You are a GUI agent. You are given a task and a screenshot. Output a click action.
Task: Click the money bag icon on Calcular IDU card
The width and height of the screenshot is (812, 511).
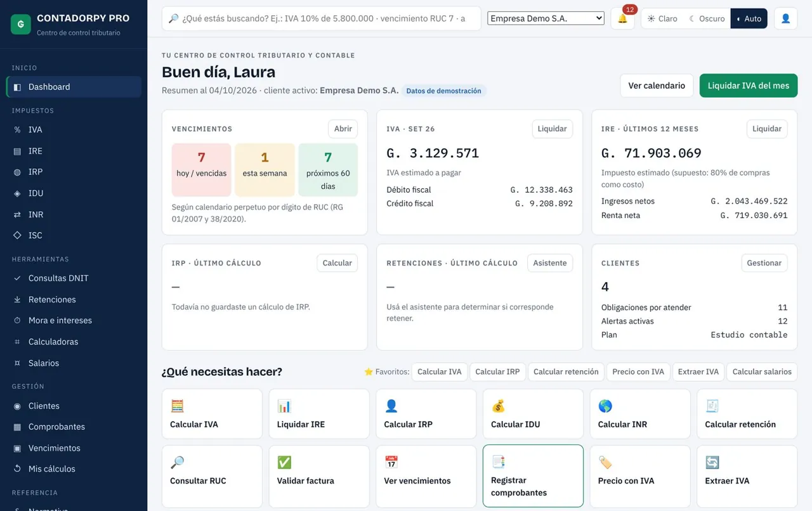[499, 406]
